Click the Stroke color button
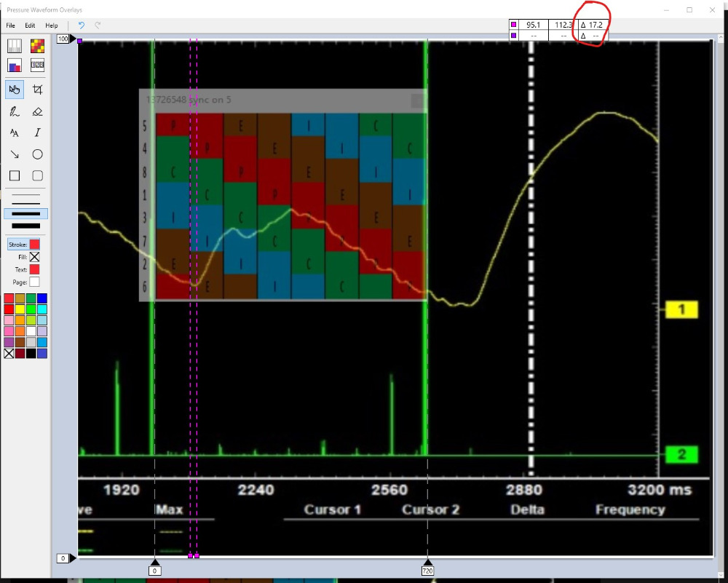Image resolution: width=728 pixels, height=583 pixels. click(34, 245)
